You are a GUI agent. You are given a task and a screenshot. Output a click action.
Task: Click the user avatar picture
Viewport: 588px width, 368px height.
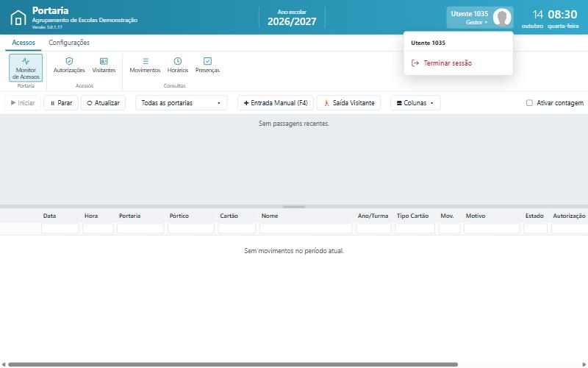pos(502,17)
